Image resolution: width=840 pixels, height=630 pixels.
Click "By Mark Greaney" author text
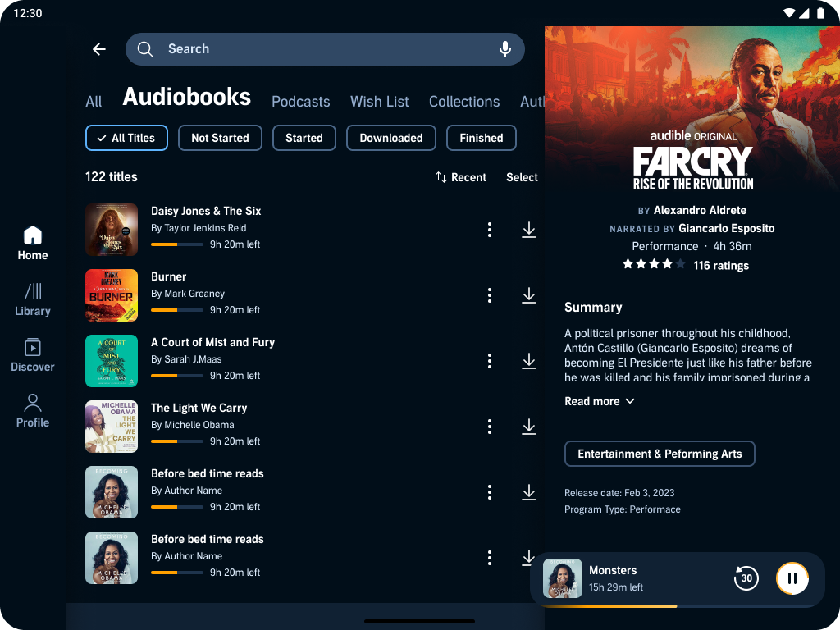(x=188, y=294)
